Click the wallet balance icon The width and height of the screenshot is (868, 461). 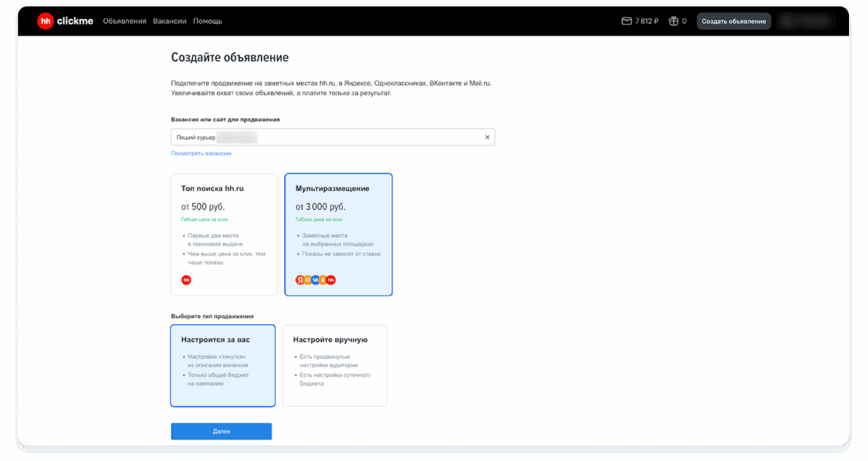pos(627,21)
